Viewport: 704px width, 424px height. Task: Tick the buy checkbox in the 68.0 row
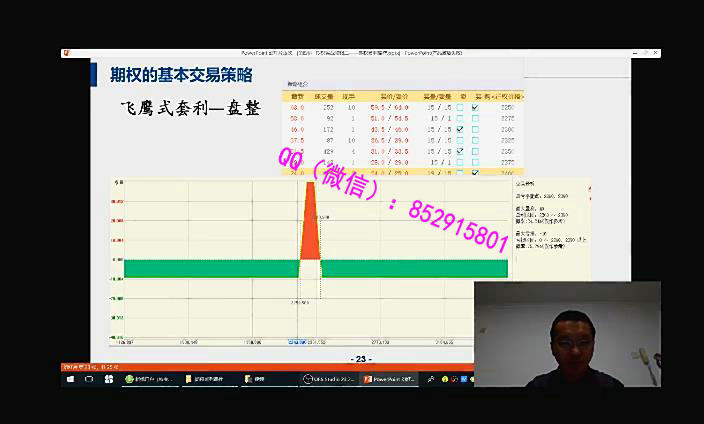(460, 107)
